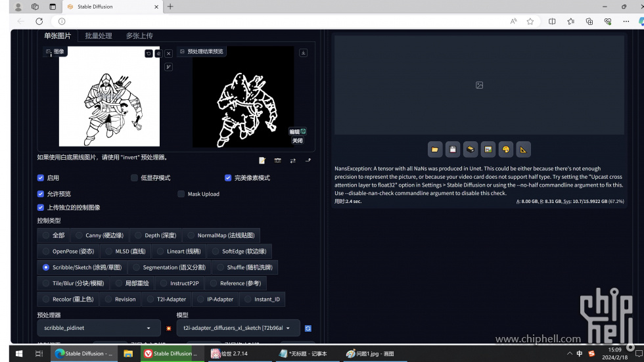
Task: Open the brush tool on the input image
Action: click(168, 67)
